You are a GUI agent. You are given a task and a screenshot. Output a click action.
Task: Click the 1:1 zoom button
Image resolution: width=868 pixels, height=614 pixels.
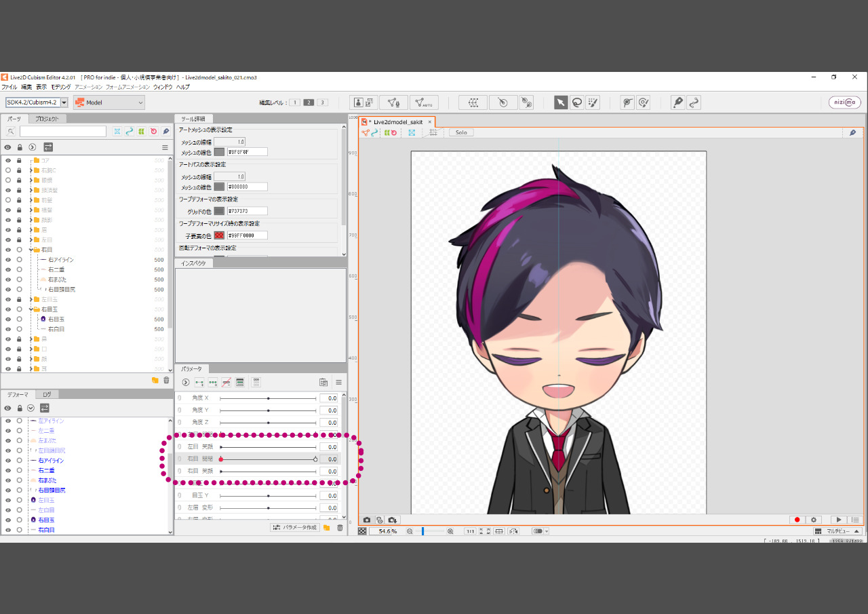point(470,531)
